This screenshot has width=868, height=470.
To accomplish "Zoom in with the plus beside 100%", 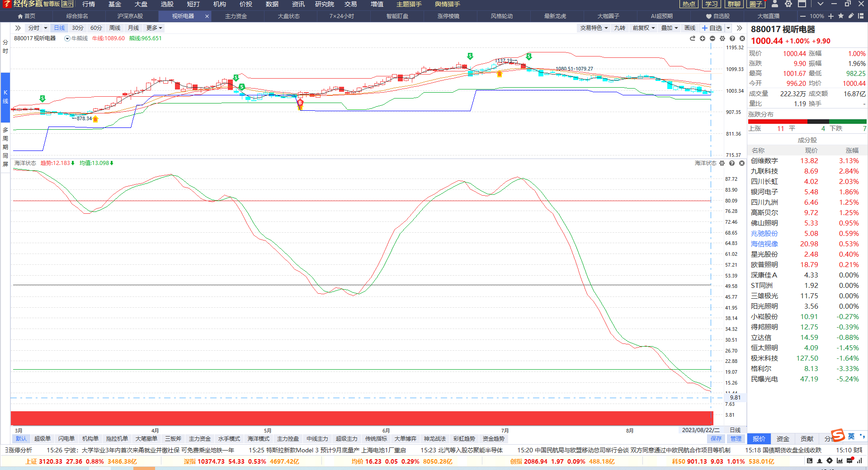I will coord(831,16).
